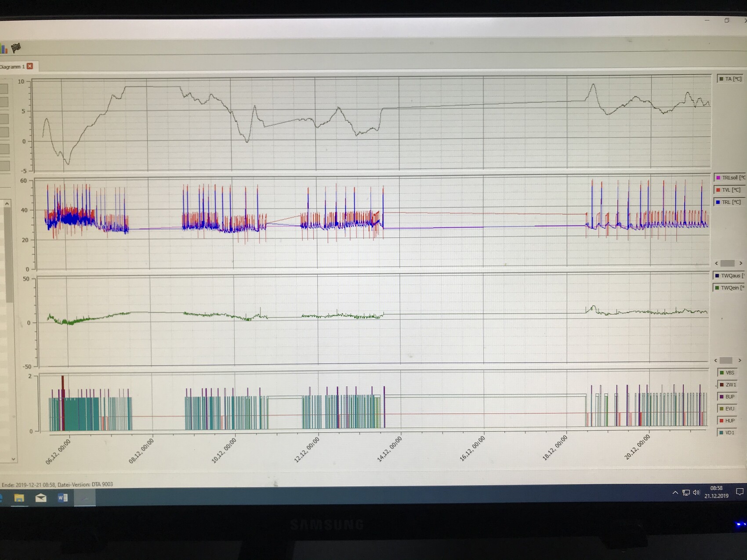Click the checkered flag toolbar icon
This screenshot has width=747, height=560.
pos(16,48)
